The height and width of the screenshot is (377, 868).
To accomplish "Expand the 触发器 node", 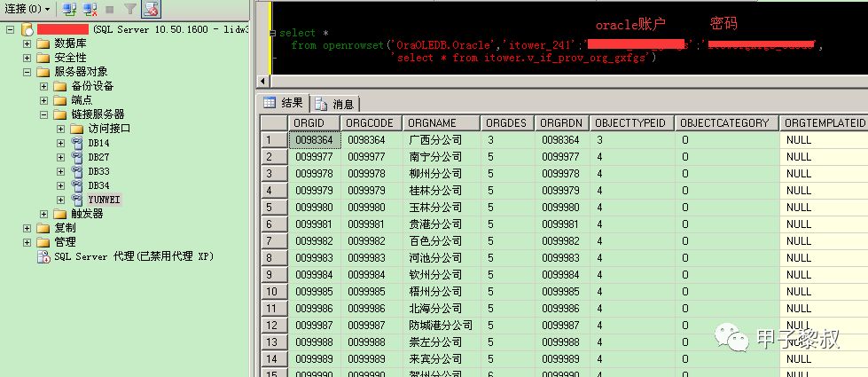I will (43, 214).
